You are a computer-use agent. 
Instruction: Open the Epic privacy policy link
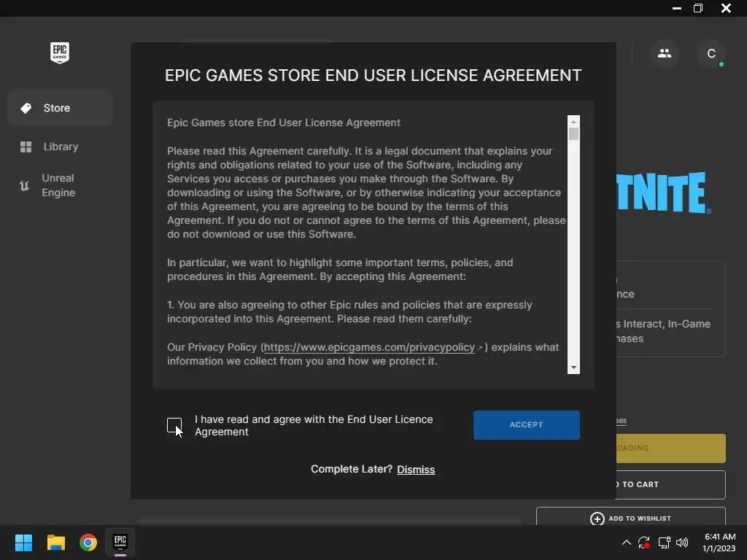[369, 347]
